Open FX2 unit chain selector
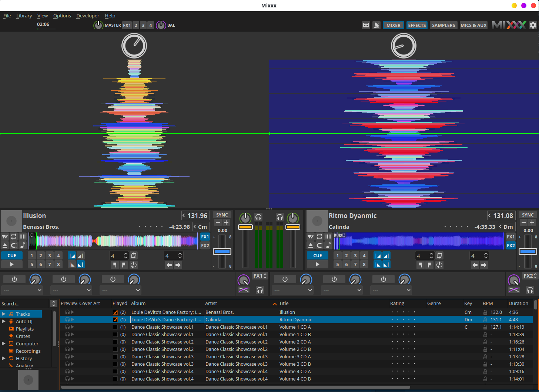The width and height of the screenshot is (539, 392). click(530, 276)
